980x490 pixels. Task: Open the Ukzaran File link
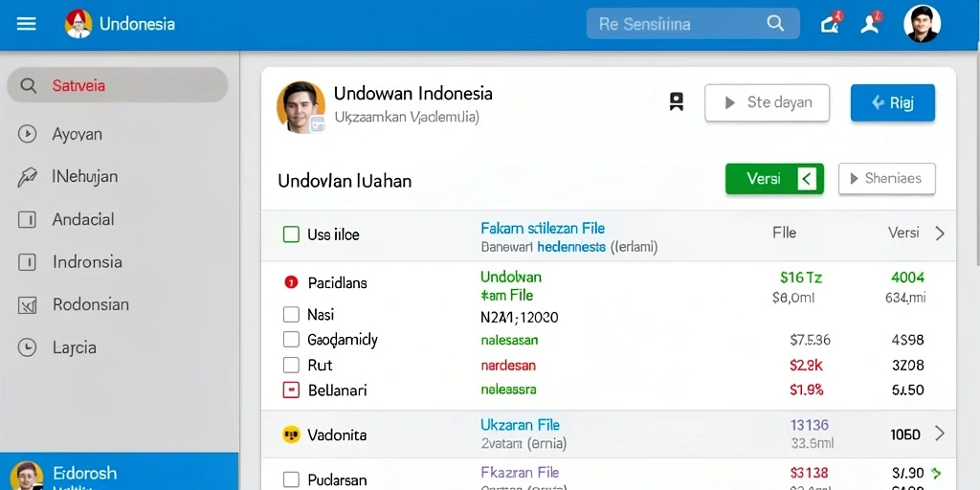(x=520, y=425)
